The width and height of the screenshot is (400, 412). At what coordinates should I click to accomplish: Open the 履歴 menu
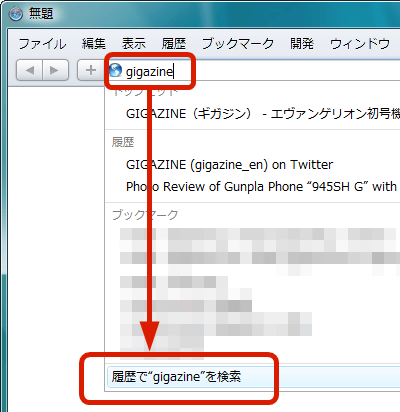pyautogui.click(x=174, y=44)
